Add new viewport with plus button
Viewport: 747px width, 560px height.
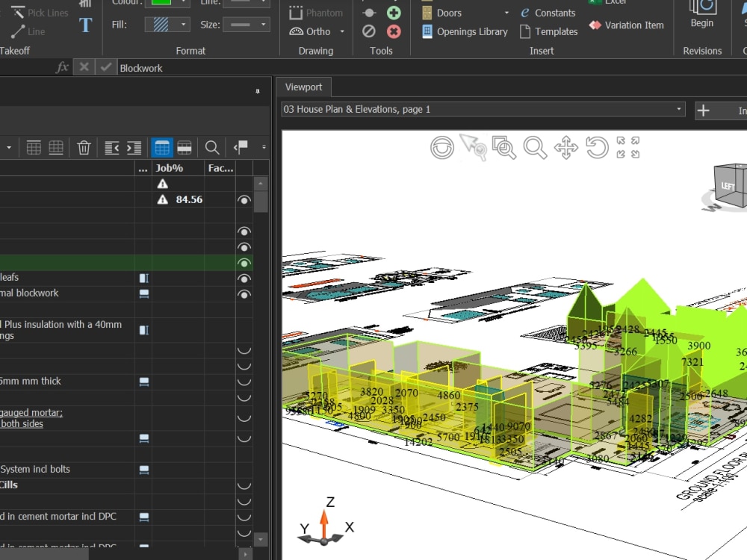pyautogui.click(x=703, y=111)
